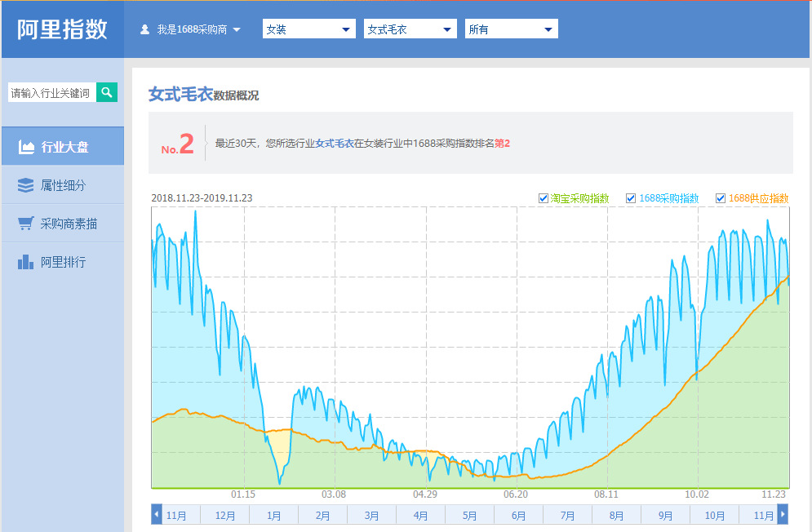The height and width of the screenshot is (532, 812).
Task: Select the 阿里排行 sidebar tab
Action: tap(63, 262)
